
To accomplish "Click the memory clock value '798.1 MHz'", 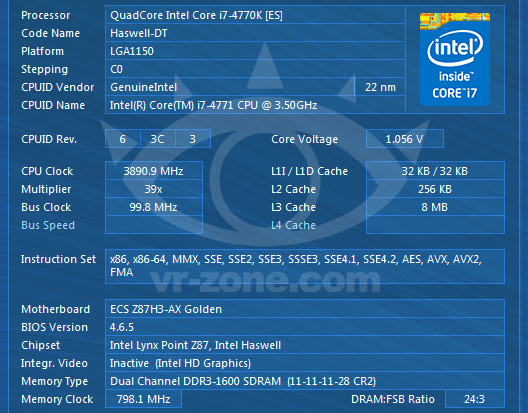I will [143, 399].
